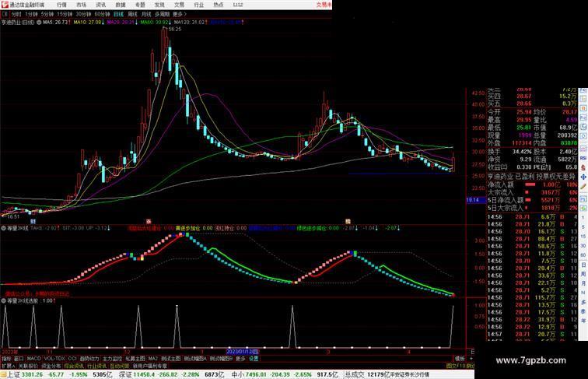Select the 60 minute shortcut in right sidebar
The image size is (588, 379).
point(583,255)
